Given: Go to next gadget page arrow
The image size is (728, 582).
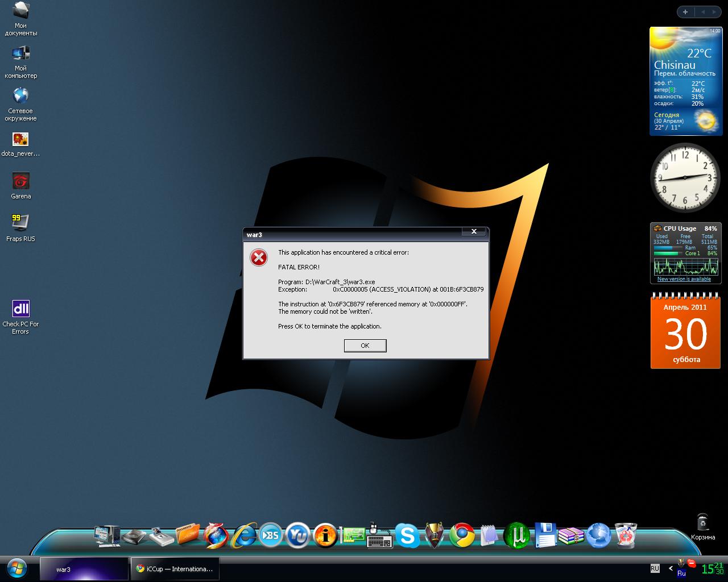Looking at the screenshot, I should click(714, 12).
